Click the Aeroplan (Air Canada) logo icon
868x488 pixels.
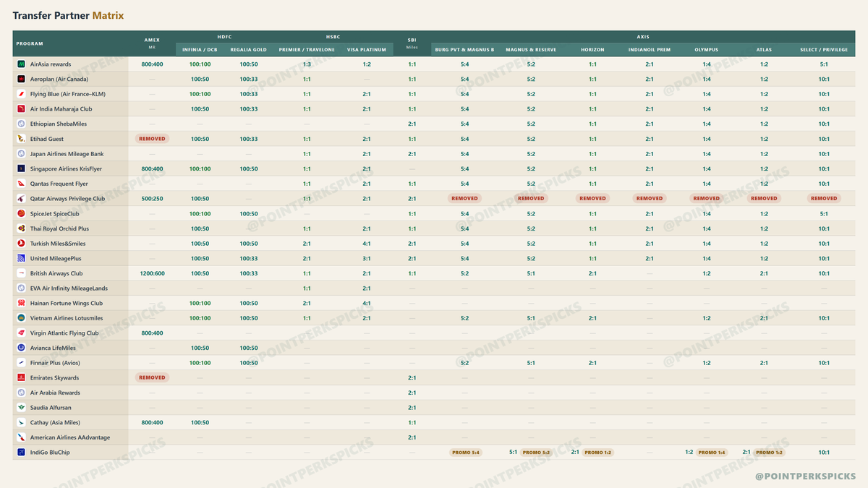[22, 79]
